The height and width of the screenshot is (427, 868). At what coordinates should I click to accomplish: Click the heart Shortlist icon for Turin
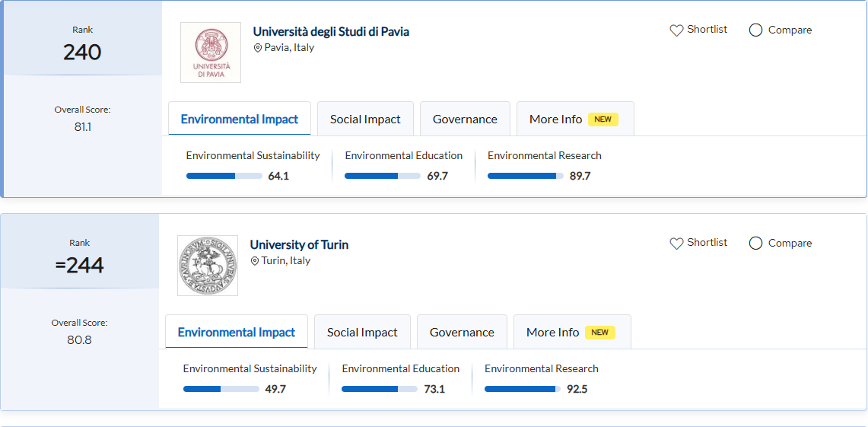(x=676, y=244)
